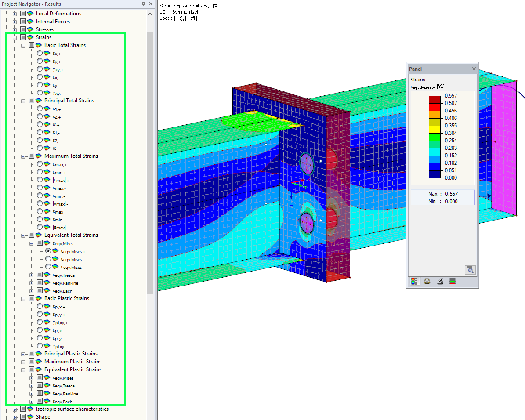Select the εeqv,Mises,+ radio button
Viewport: 525px width, 420px height.
pos(48,251)
